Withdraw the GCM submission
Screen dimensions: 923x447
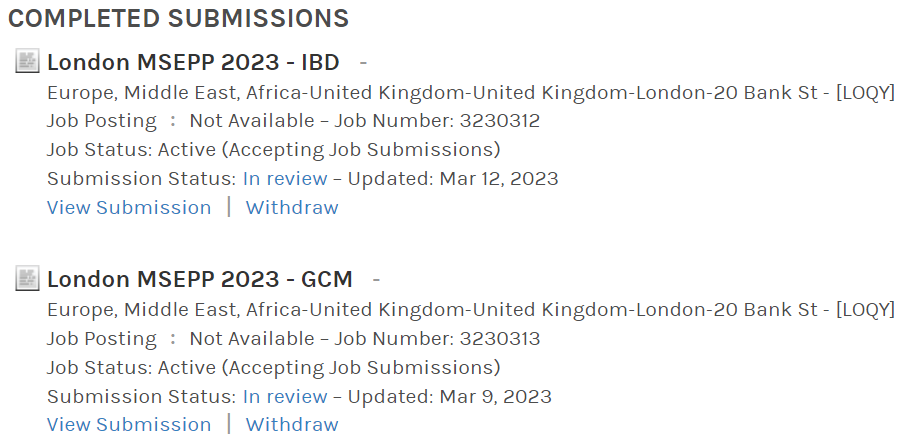click(x=292, y=425)
